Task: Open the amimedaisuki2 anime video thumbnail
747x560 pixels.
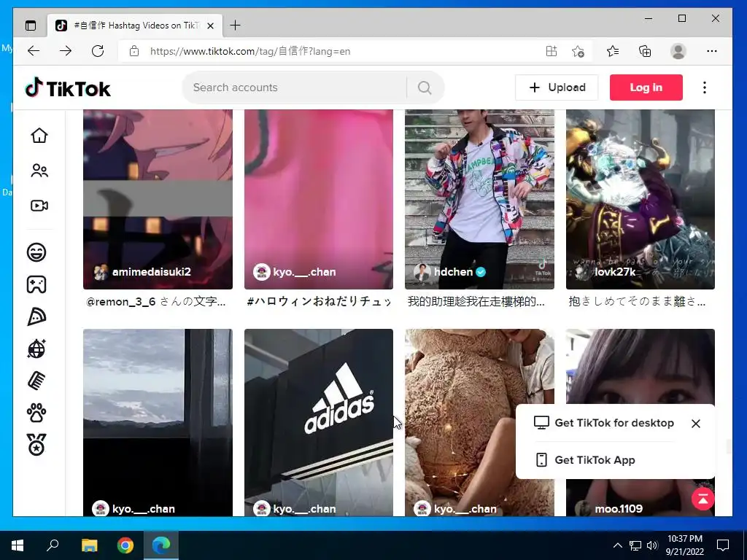Action: click(158, 199)
